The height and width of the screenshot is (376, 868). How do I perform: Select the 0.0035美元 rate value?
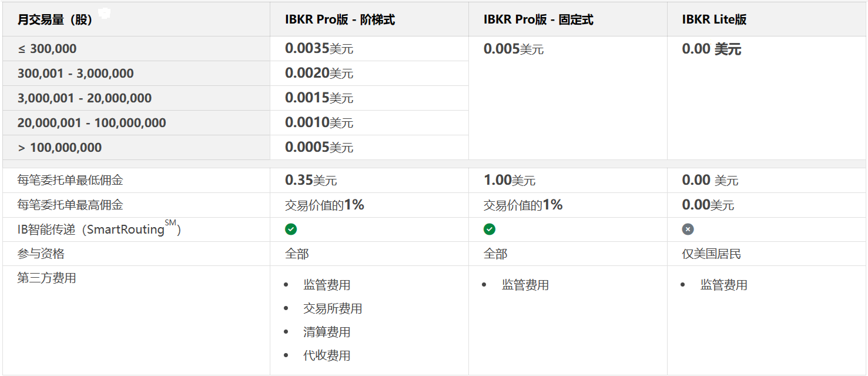pyautogui.click(x=319, y=49)
